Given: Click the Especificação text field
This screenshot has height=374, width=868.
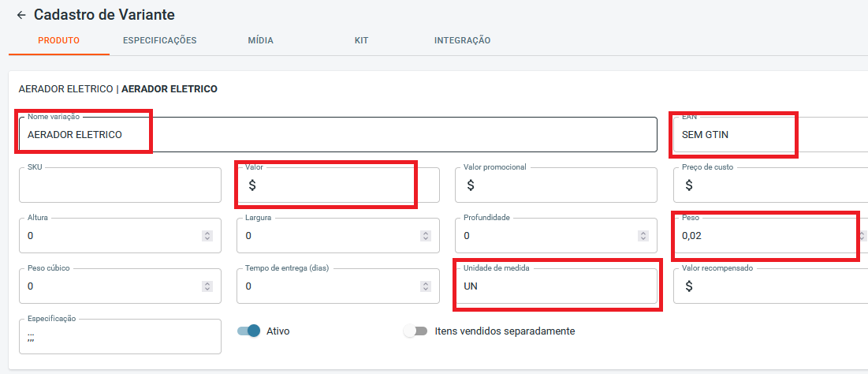Looking at the screenshot, I should coord(120,337).
